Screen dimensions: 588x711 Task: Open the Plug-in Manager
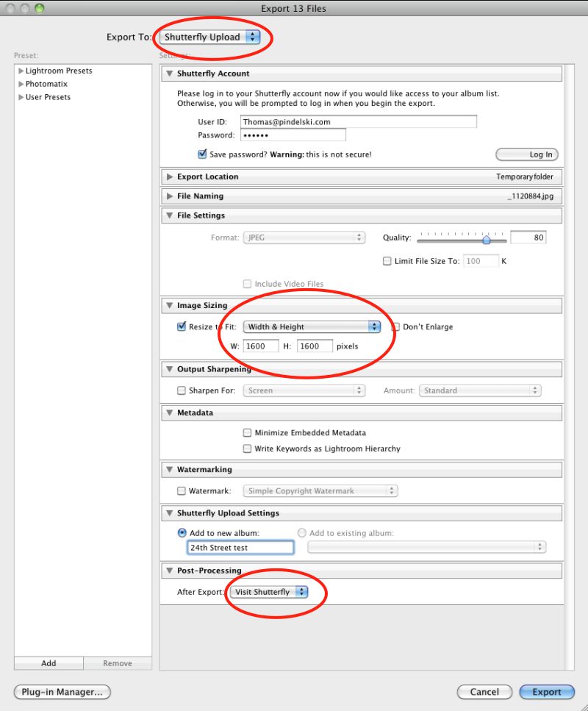tap(62, 692)
